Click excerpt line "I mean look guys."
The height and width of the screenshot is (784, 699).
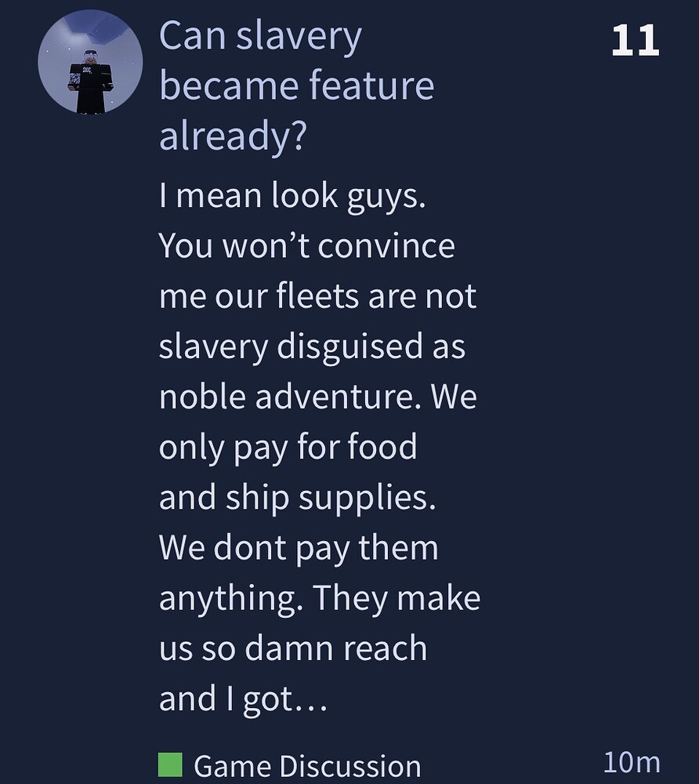pos(292,196)
